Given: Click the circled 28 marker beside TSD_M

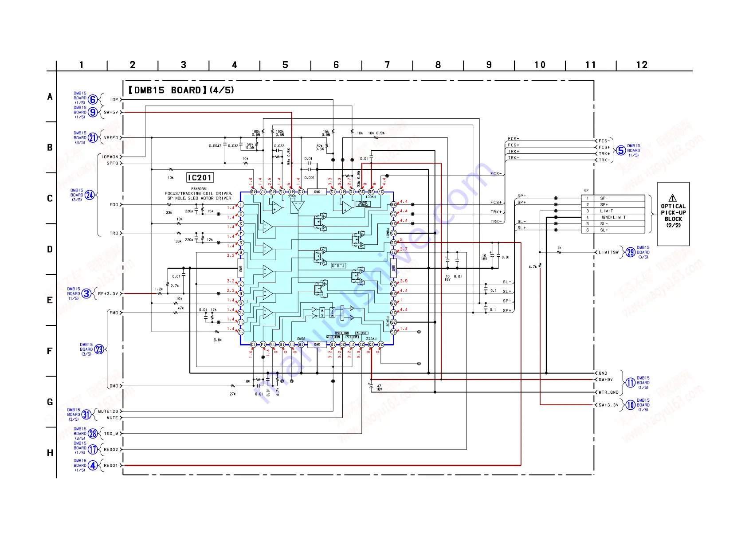Looking at the screenshot, I should pyautogui.click(x=92, y=434).
